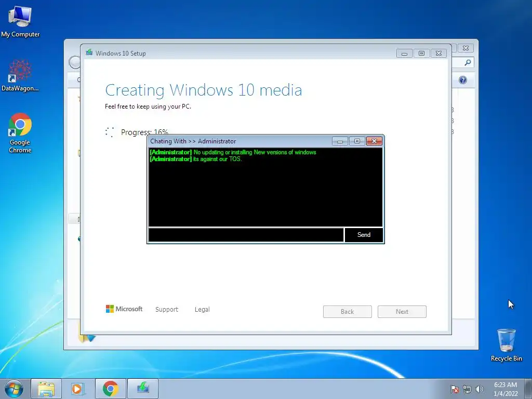
Task: Open the Recycle Bin
Action: click(506, 345)
